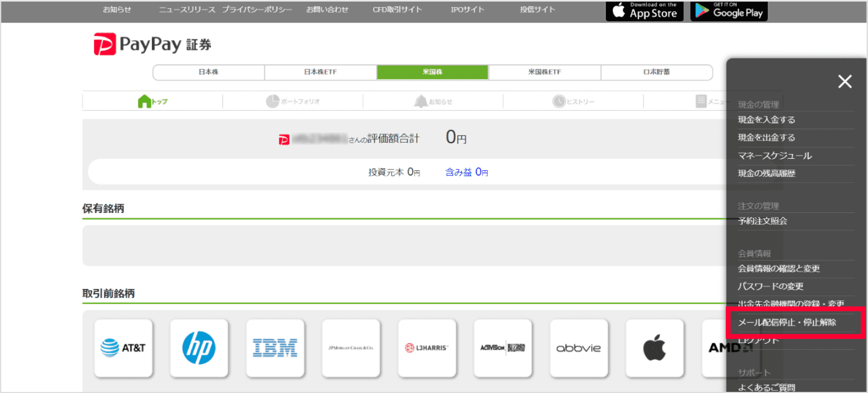Click the 評価額合計 label
This screenshot has width=868, height=393.
[x=393, y=139]
